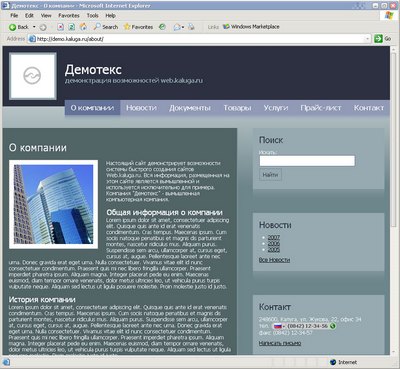
Task: Open the Search pane in the toolbar
Action: coord(106,27)
